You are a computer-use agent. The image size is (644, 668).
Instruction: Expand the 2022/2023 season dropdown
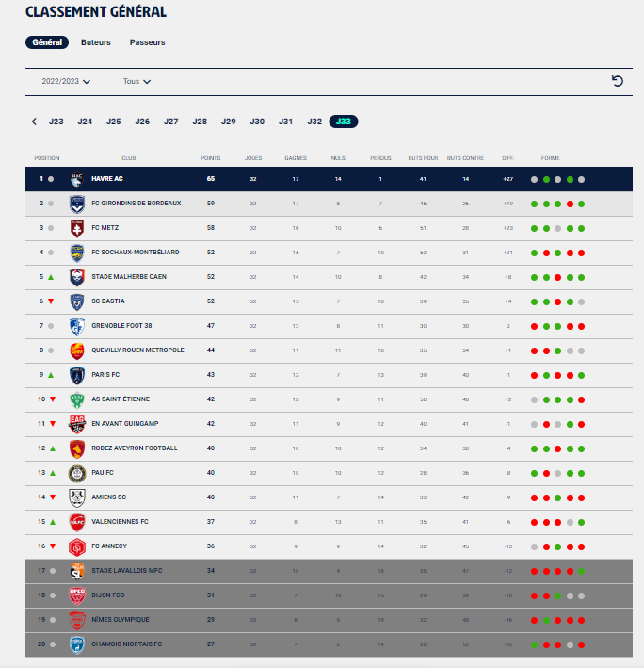66,81
